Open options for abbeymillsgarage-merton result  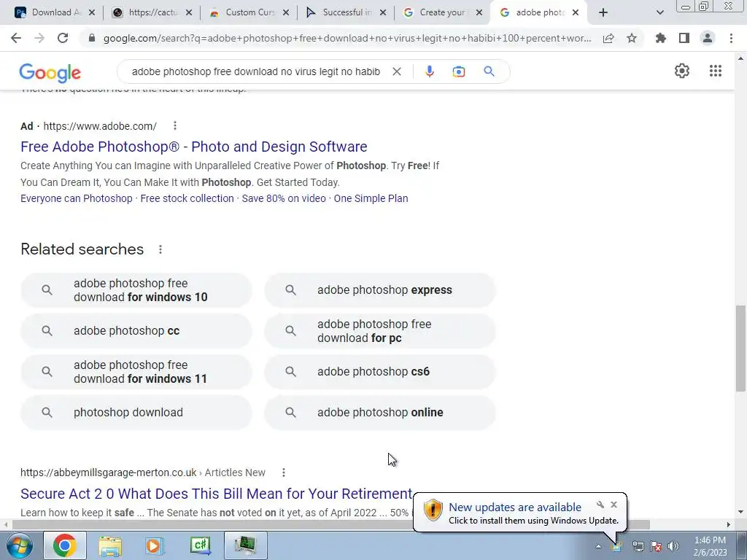coord(284,472)
